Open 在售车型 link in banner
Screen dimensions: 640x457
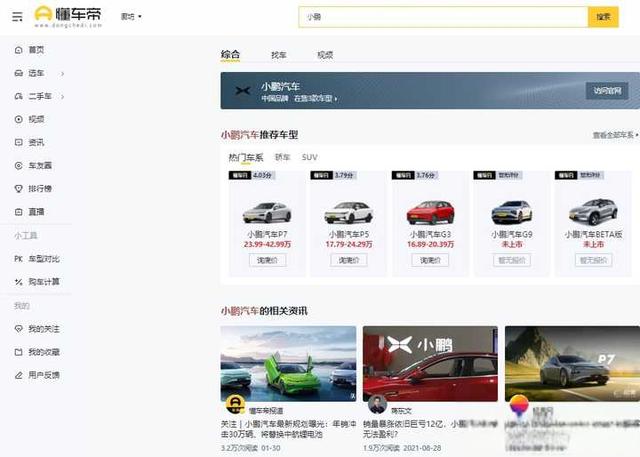pyautogui.click(x=316, y=98)
